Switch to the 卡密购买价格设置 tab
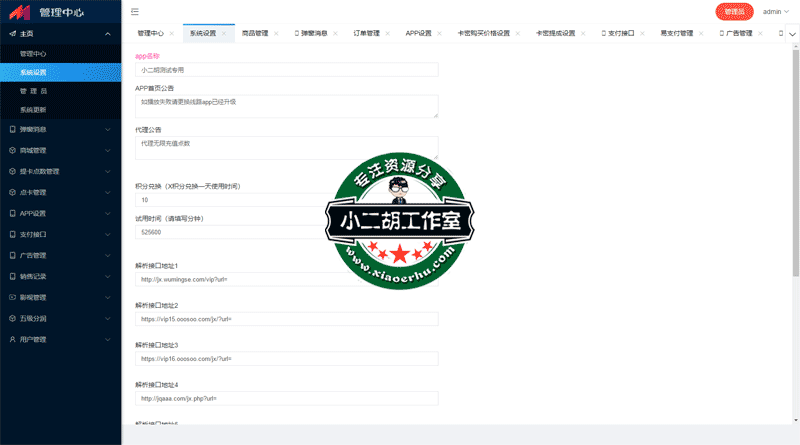This screenshot has height=445, width=800. (x=484, y=34)
